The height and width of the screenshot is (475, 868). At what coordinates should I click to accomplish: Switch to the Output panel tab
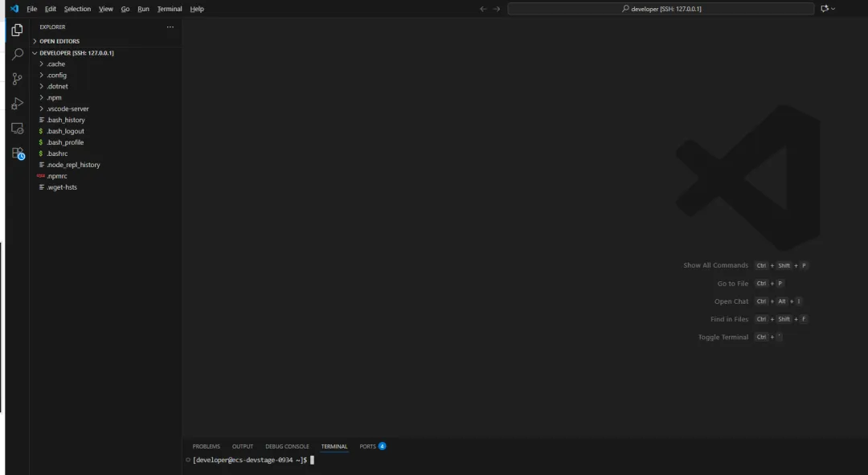pyautogui.click(x=243, y=446)
